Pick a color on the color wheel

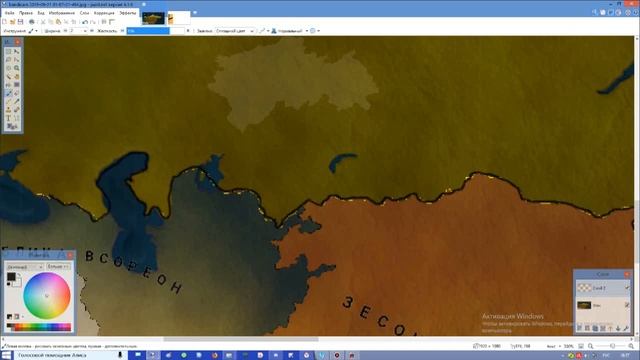coord(47,296)
